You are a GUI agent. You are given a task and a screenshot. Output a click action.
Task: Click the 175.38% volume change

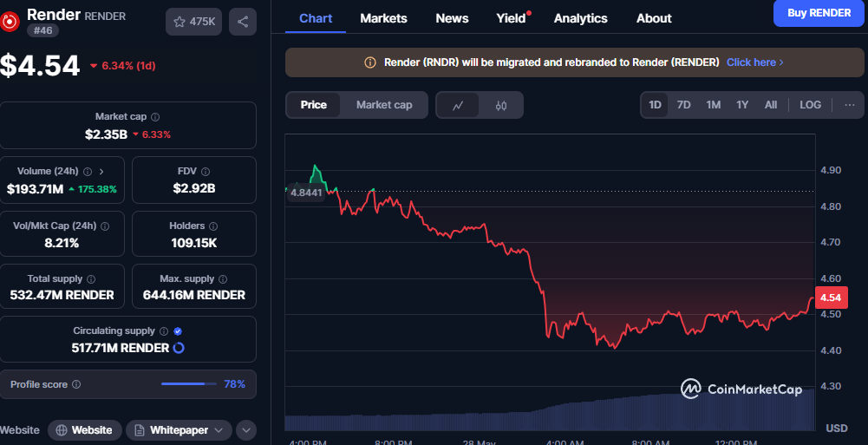tap(93, 189)
